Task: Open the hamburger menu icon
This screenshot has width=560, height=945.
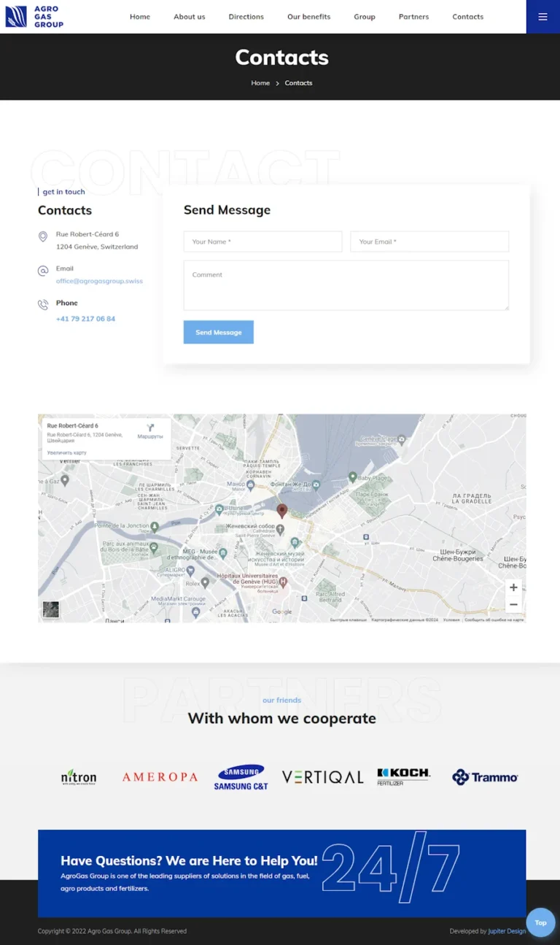Action: 542,17
